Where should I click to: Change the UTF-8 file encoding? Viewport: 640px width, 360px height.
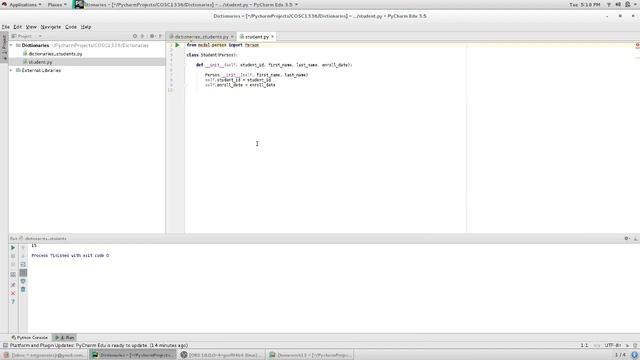pos(613,345)
